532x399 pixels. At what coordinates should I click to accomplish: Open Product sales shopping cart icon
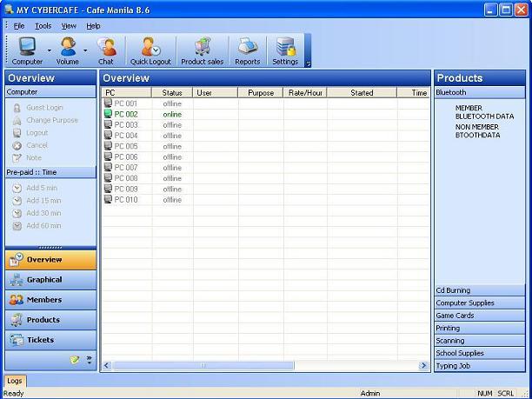point(203,47)
